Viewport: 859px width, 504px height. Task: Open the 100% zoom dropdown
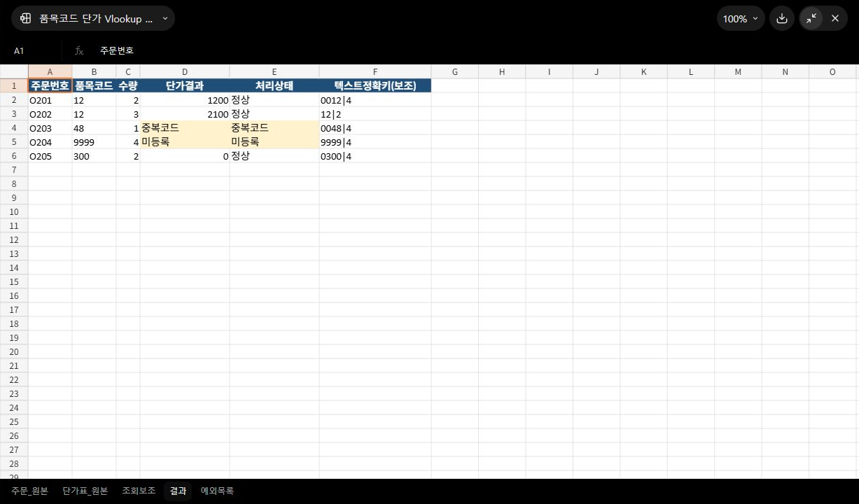(741, 18)
